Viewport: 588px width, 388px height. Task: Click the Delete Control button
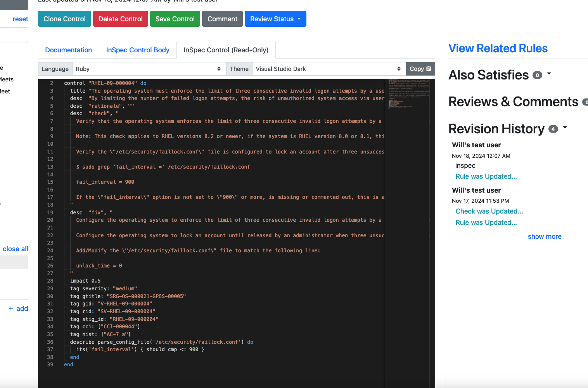pyautogui.click(x=120, y=19)
